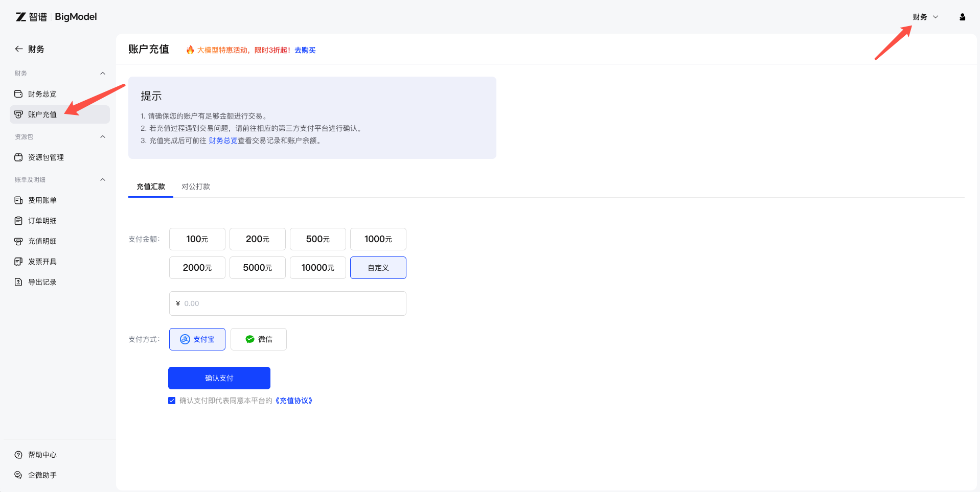Select the 5000元 amount option

pos(258,268)
